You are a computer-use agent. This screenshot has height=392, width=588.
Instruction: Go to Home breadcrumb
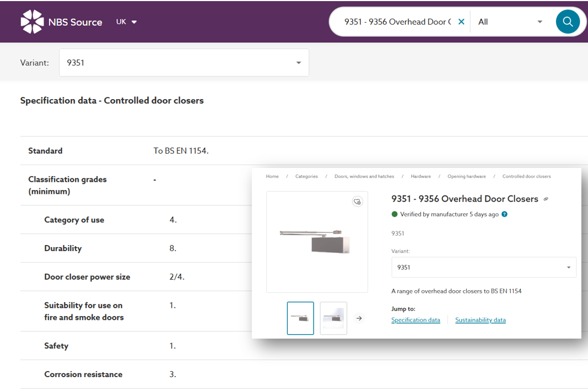272,177
